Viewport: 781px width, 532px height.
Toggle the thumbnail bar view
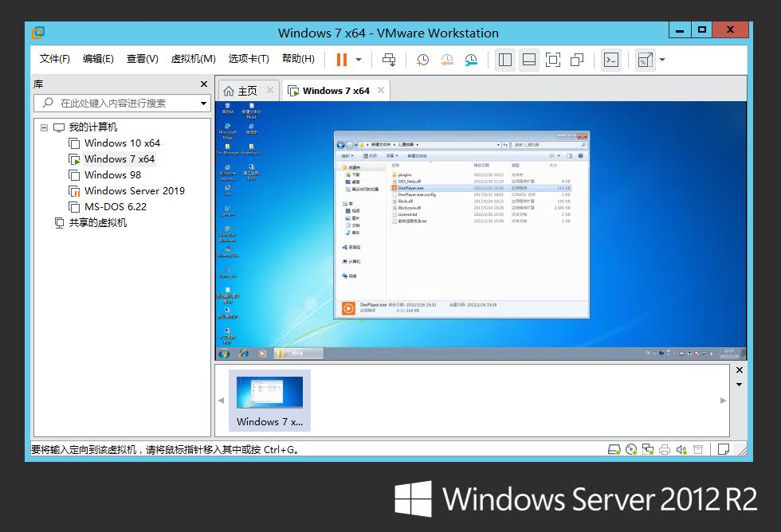tap(528, 60)
